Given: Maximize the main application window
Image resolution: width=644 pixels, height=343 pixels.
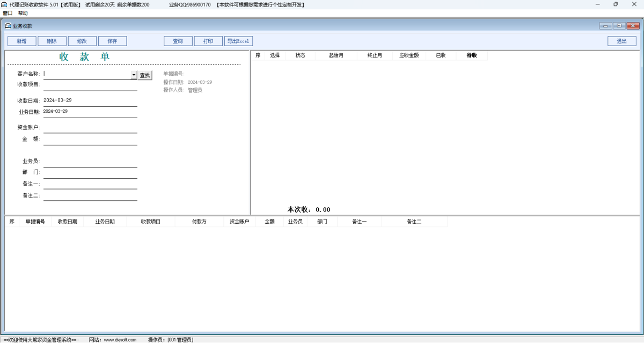Looking at the screenshot, I should coord(616,4).
